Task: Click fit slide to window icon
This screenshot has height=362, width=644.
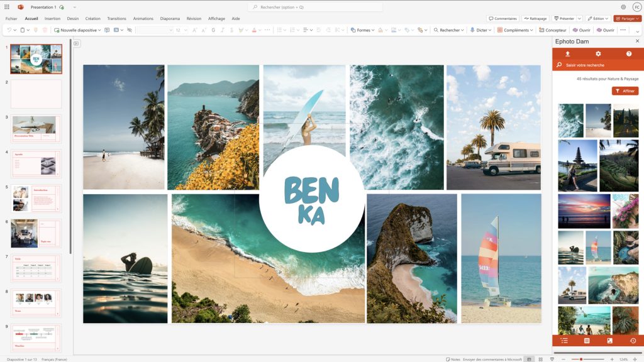Action: point(635,359)
